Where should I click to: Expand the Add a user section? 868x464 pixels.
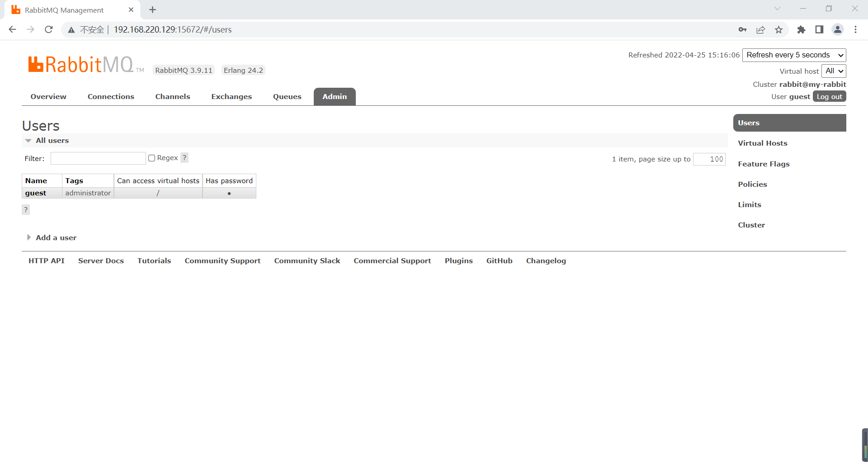tap(52, 238)
